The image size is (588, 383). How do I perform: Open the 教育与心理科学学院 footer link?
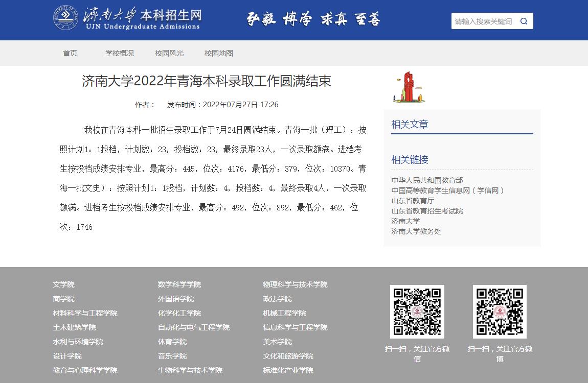[85, 370]
